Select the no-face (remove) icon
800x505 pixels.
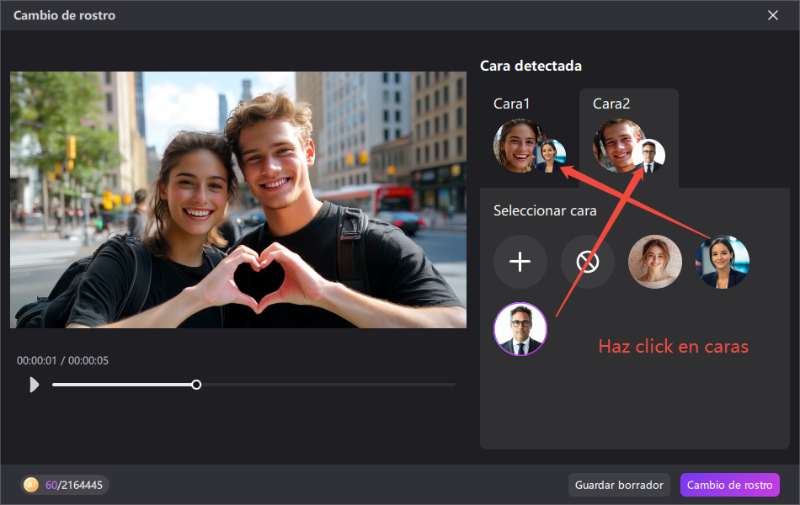pyautogui.click(x=587, y=262)
